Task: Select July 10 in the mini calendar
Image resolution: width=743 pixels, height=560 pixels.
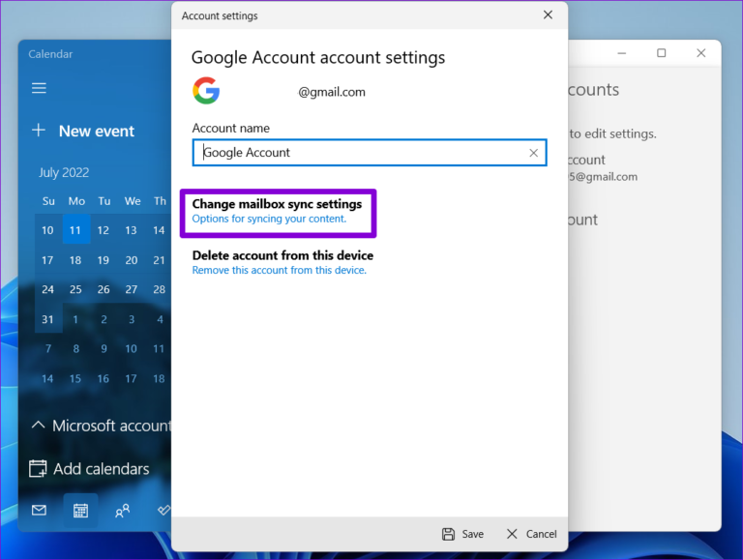Action: coord(47,230)
